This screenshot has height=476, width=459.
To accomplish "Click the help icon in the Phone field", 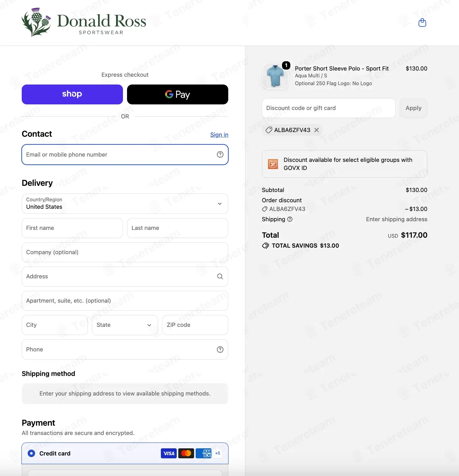I will coord(220,350).
